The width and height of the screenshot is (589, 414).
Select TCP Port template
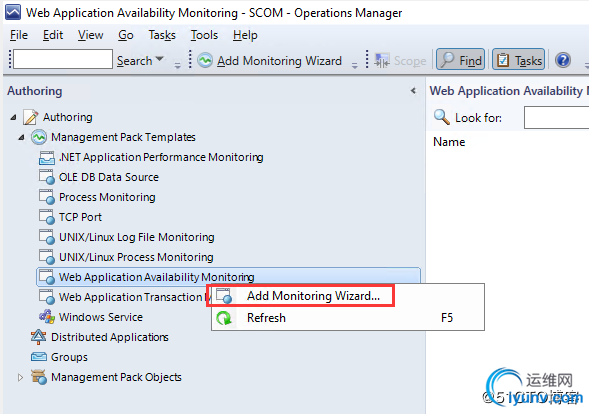80,217
